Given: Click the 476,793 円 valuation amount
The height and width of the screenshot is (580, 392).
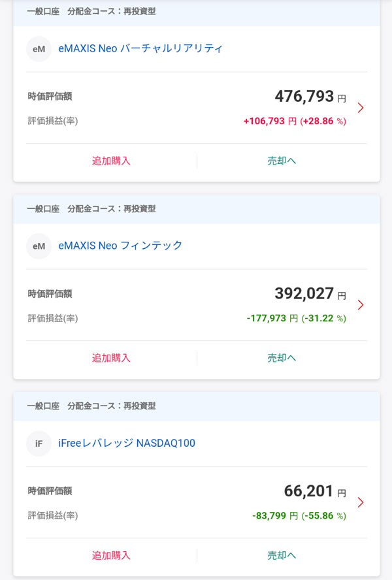Looking at the screenshot, I should [x=310, y=97].
